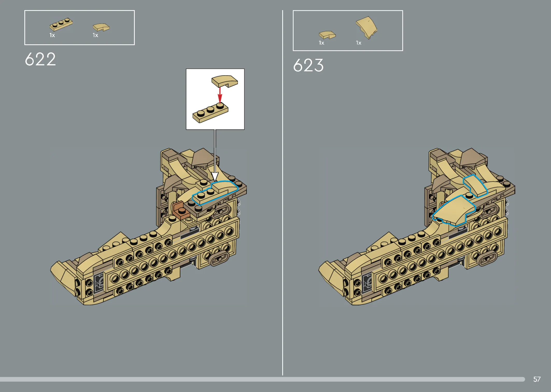The width and height of the screenshot is (551, 392).
Task: Click the progress bar at the page bottom
Action: (262, 379)
